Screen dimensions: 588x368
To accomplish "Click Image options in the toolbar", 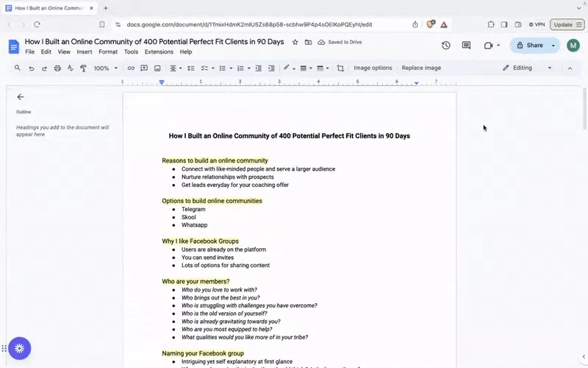I will [373, 68].
